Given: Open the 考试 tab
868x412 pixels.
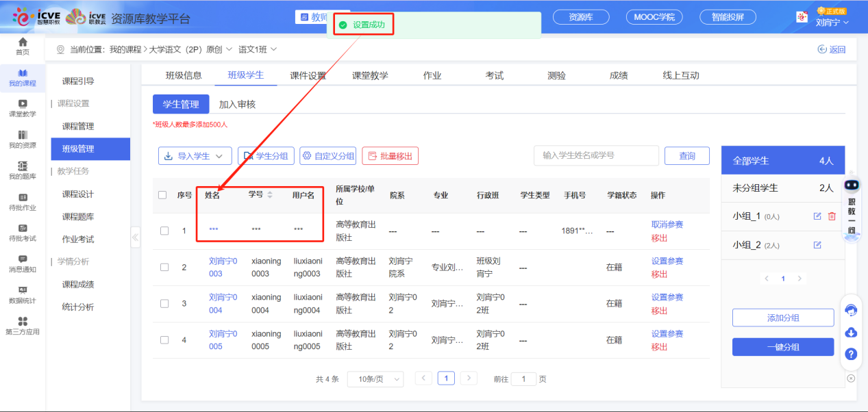Looking at the screenshot, I should (x=494, y=75).
